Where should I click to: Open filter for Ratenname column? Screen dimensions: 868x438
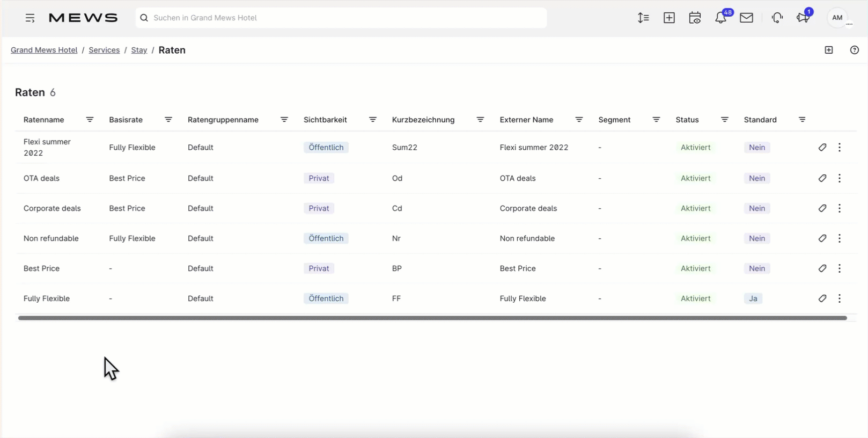point(90,120)
